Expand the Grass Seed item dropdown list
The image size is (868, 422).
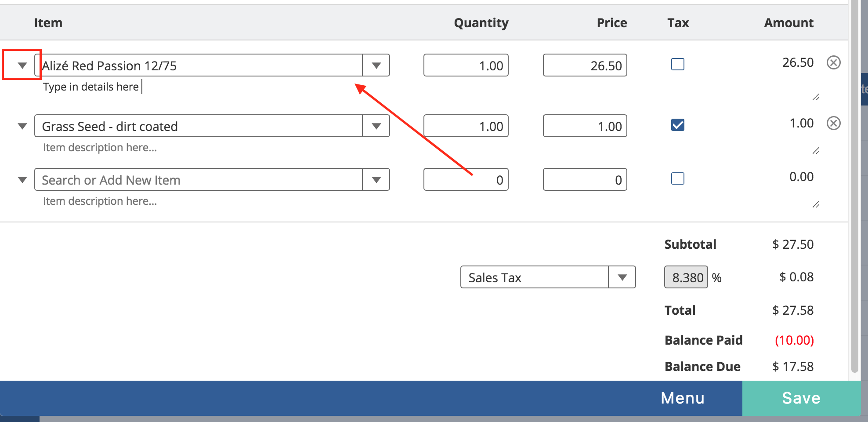click(376, 126)
